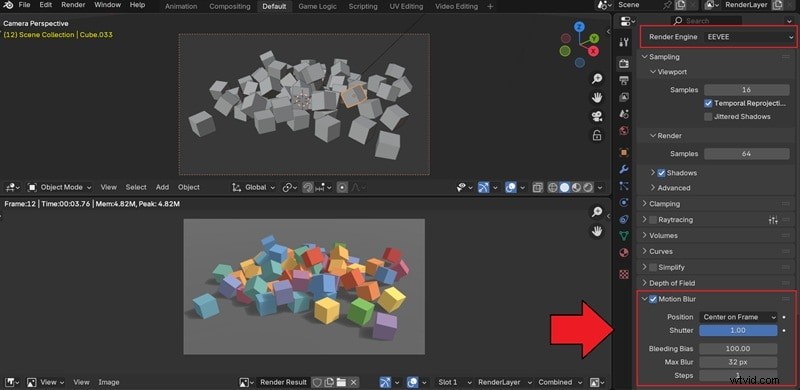
Task: Switch to the Compositing workspace tab
Action: 230,7
